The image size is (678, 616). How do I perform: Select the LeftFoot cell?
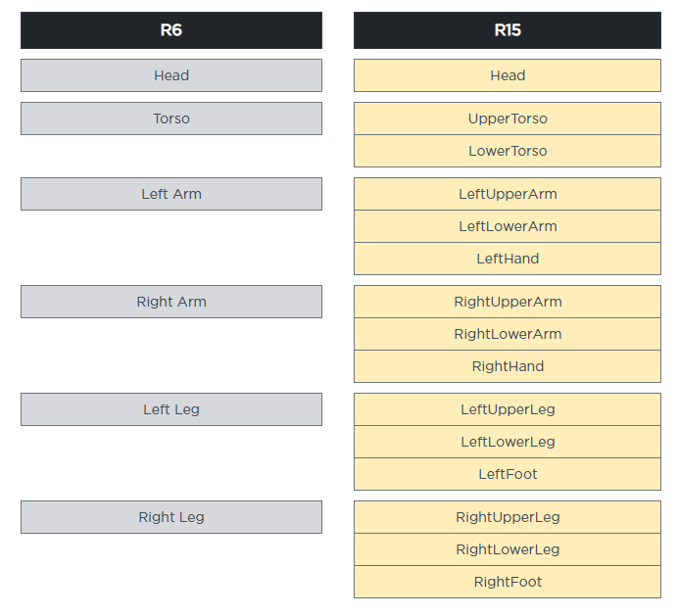click(x=508, y=474)
